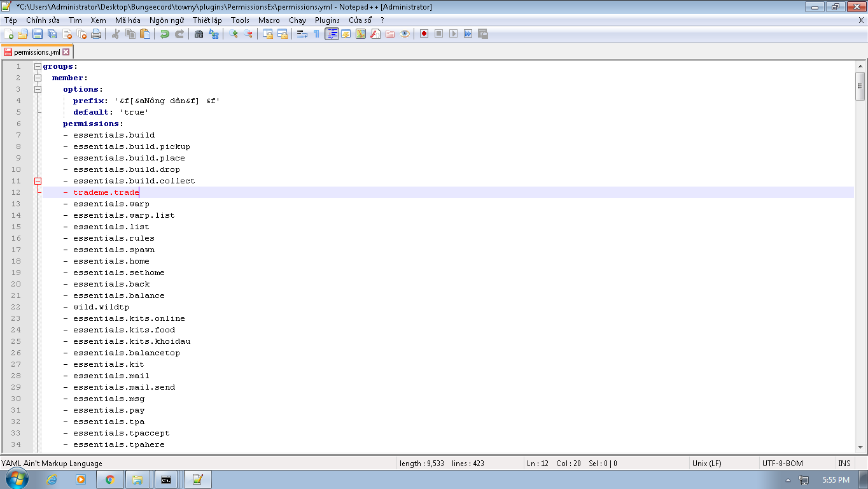Open the Plugins menu

(x=327, y=20)
